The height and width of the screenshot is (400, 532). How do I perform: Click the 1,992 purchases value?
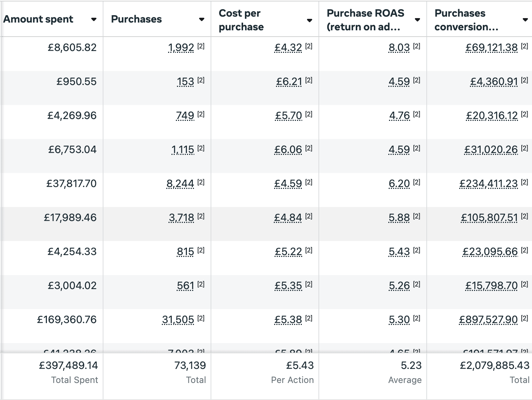coord(181,48)
